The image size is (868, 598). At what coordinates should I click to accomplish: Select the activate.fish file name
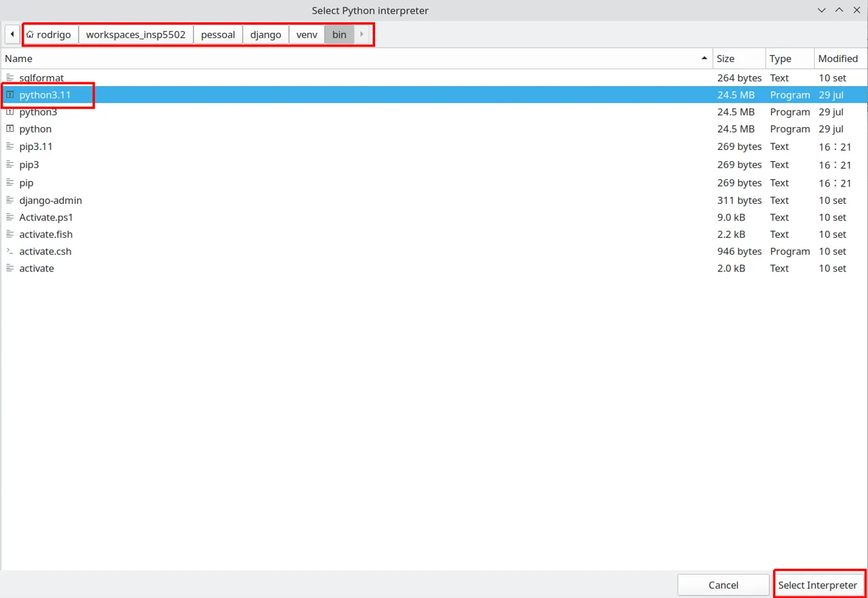(46, 234)
